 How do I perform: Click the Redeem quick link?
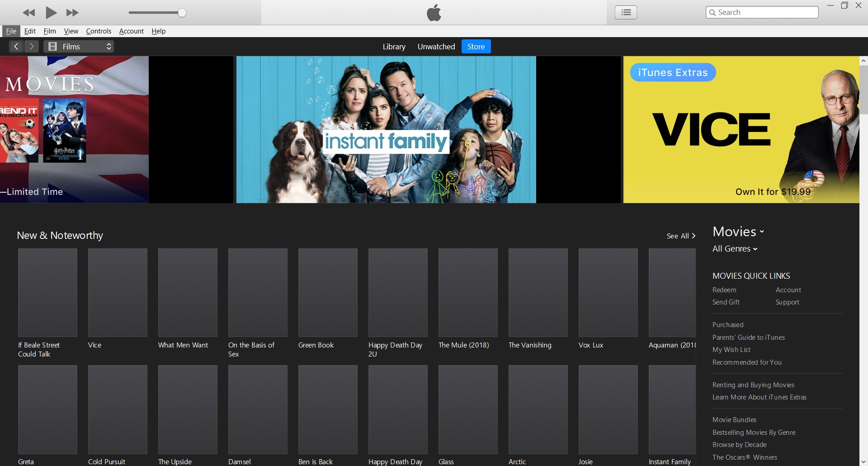[x=724, y=290]
